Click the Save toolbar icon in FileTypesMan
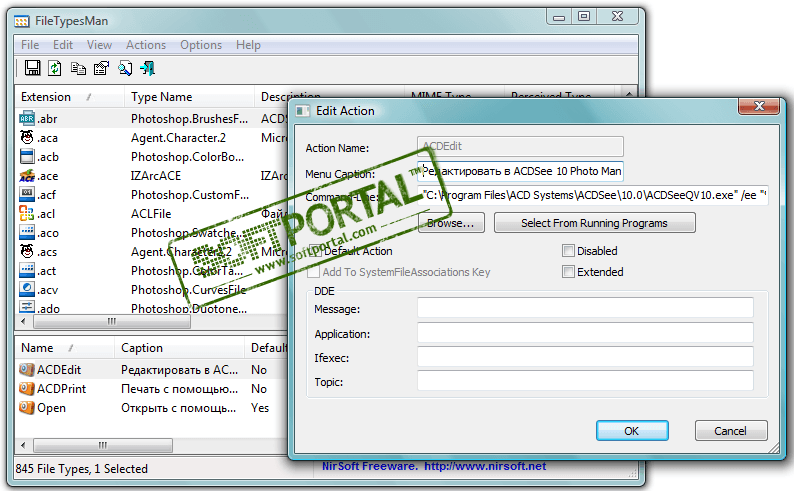 click(x=32, y=68)
